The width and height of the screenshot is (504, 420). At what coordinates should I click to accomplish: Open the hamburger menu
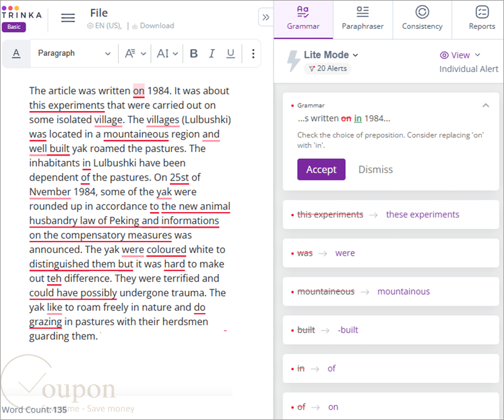click(x=68, y=17)
